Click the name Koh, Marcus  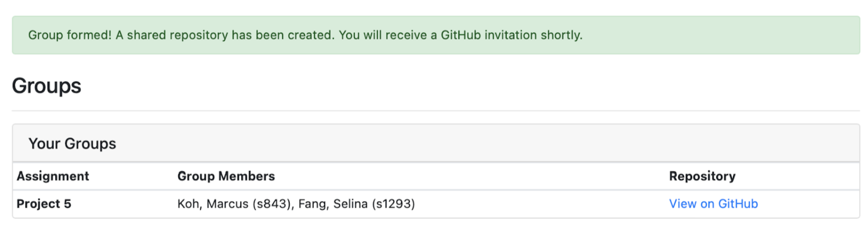pyautogui.click(x=213, y=204)
